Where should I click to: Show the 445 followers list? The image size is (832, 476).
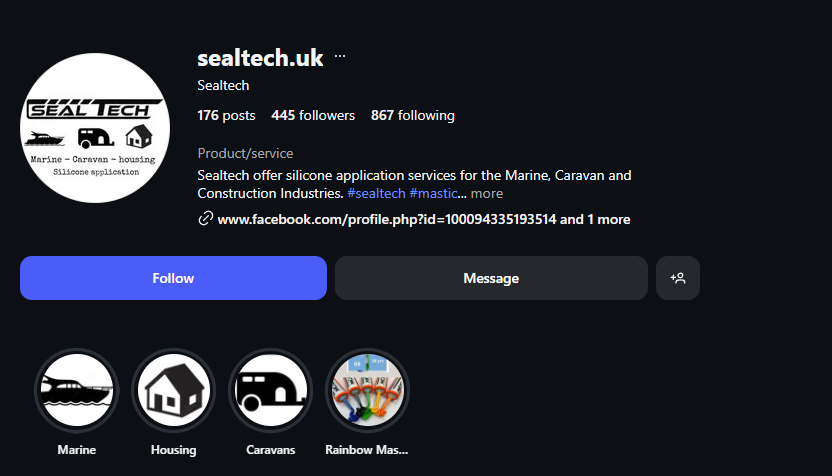313,115
